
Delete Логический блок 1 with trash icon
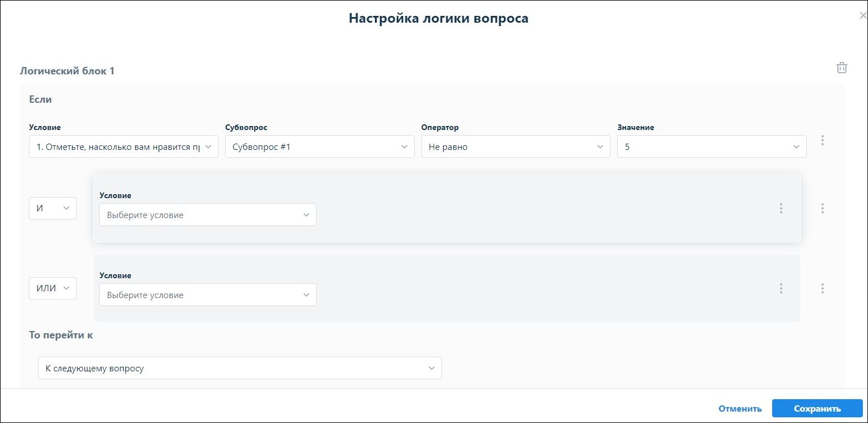[842, 68]
